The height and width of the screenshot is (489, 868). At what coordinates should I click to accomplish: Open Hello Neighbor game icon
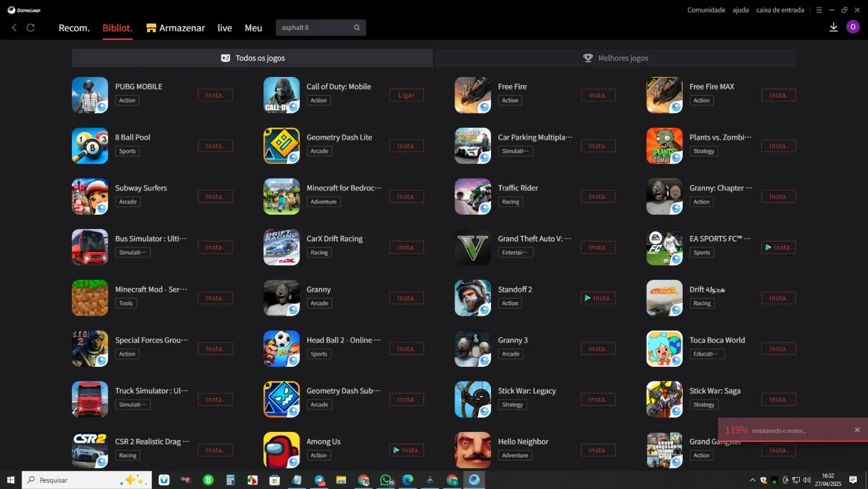pyautogui.click(x=473, y=450)
